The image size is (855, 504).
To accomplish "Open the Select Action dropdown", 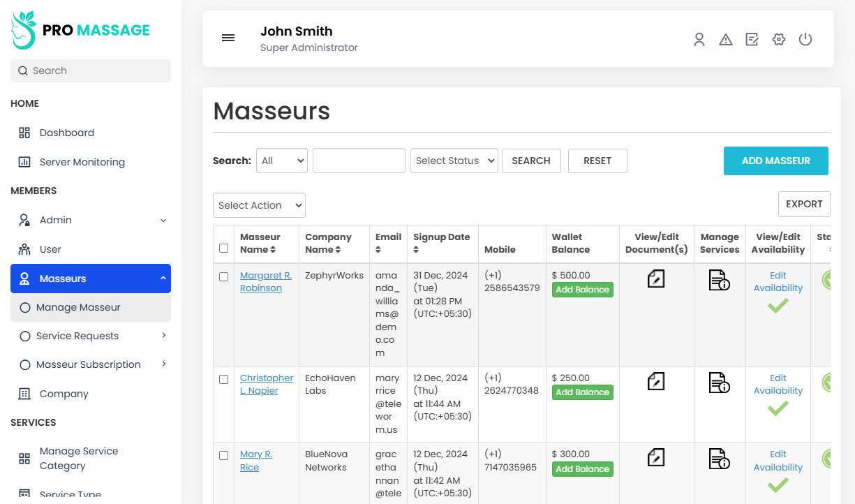I will (x=259, y=205).
